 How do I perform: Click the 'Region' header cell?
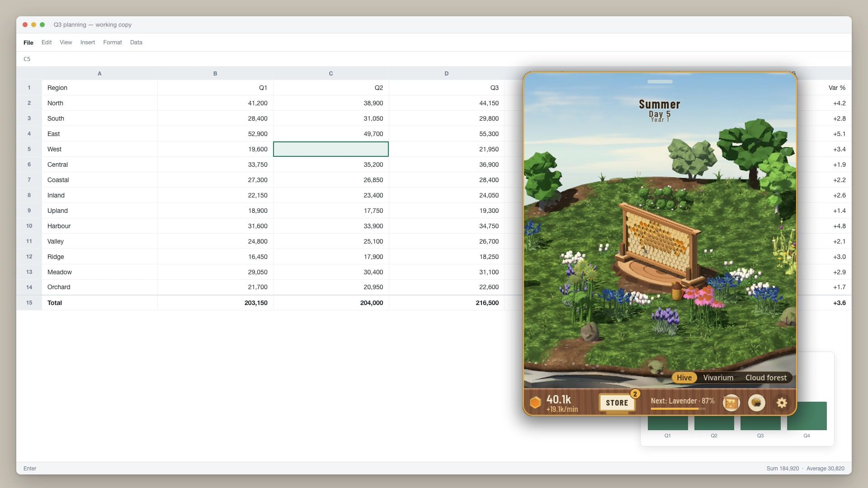pos(99,88)
